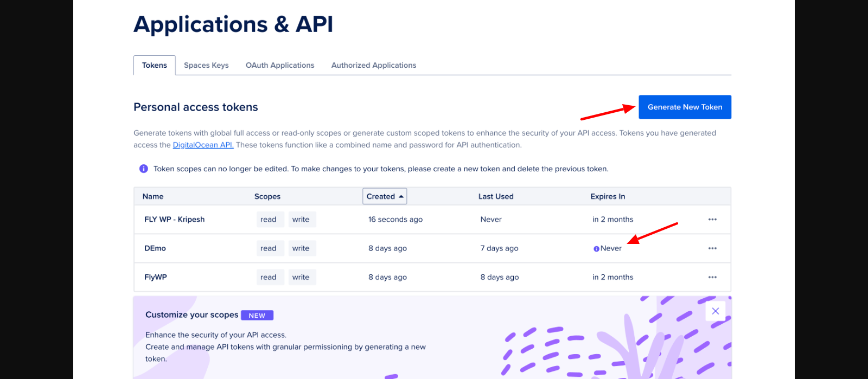Open the three-dot menu for DEmo token
The image size is (868, 379).
tap(712, 248)
